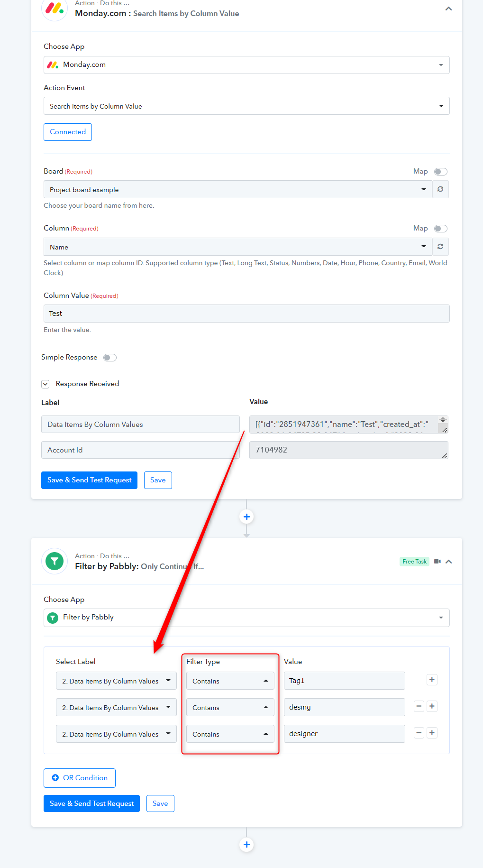Open Select Label dropdown in the designer row
The image size is (483, 868).
click(116, 734)
